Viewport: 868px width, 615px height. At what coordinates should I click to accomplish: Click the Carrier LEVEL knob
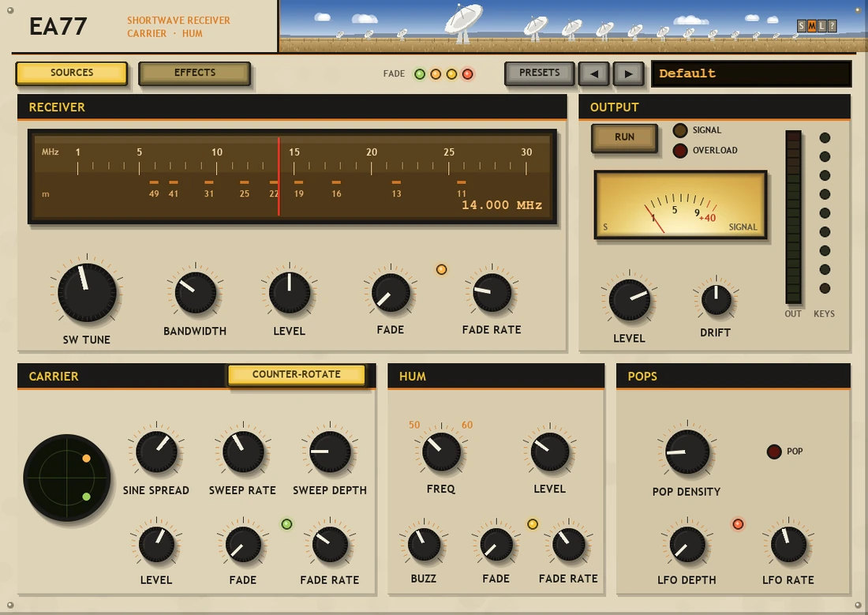157,544
